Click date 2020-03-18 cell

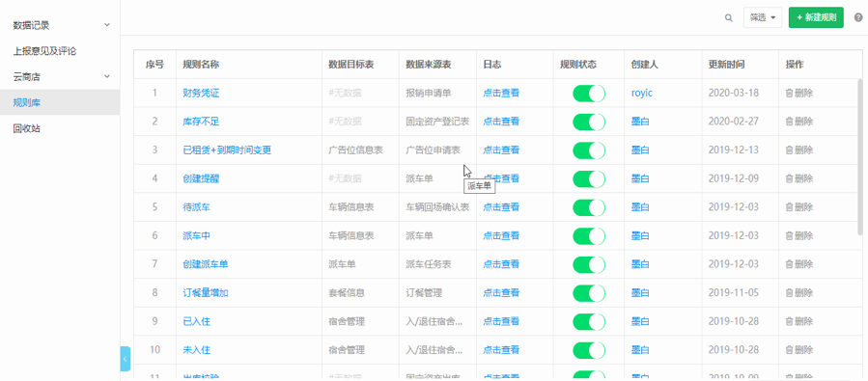click(x=733, y=93)
